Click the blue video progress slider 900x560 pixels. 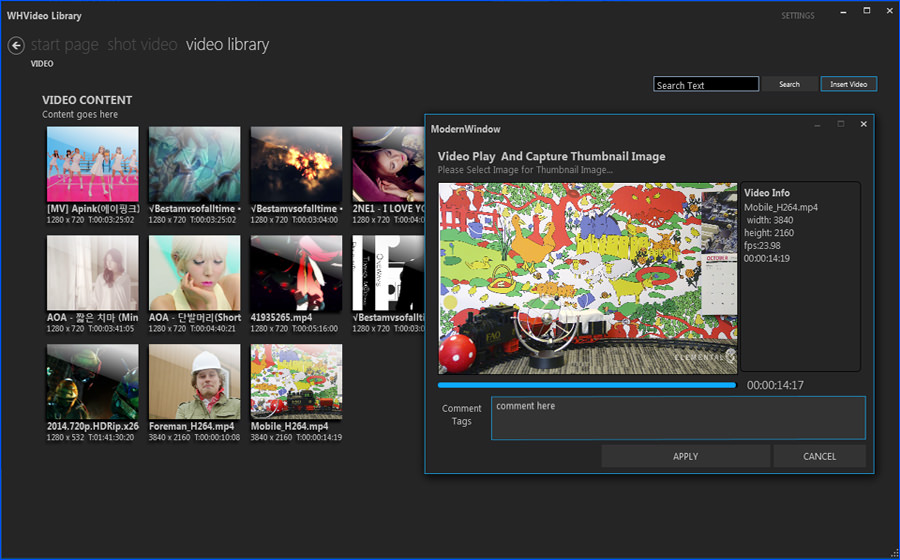tap(587, 386)
